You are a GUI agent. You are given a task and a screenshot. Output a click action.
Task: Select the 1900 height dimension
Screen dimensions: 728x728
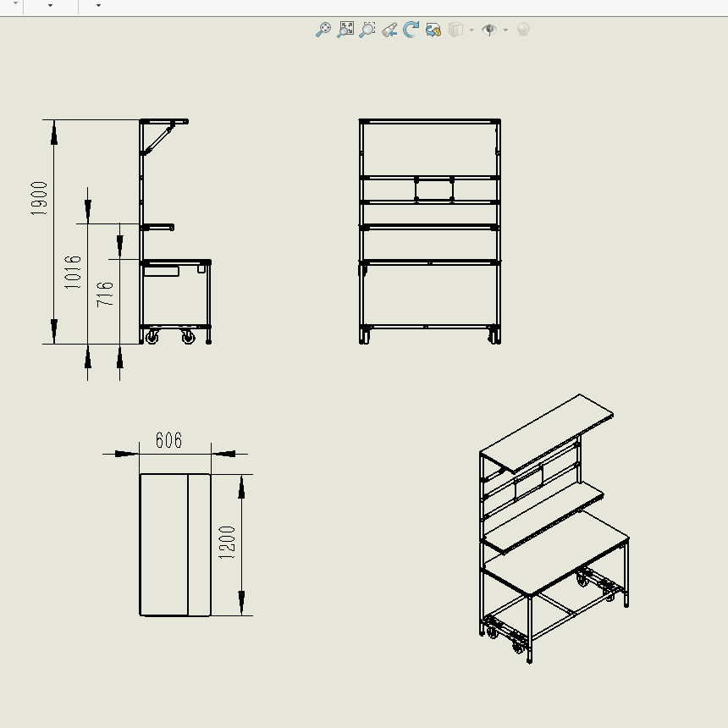[39, 198]
